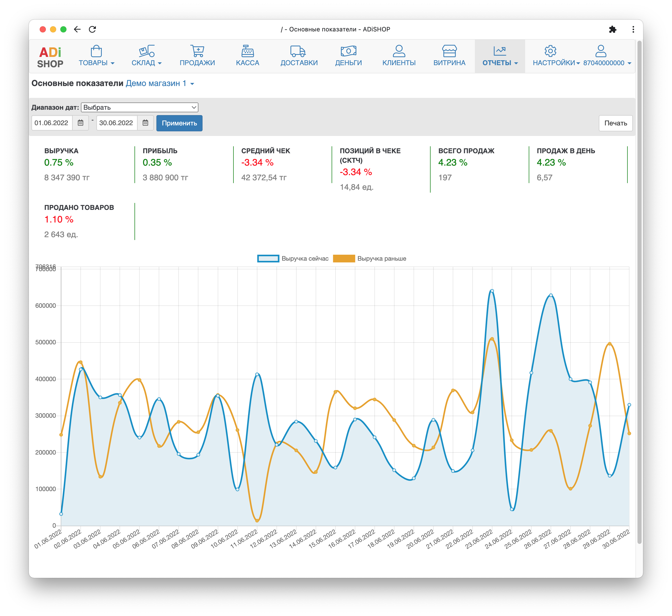Image resolution: width=672 pixels, height=616 pixels.
Task: Click the start date field 01.06.2022
Action: [x=52, y=123]
